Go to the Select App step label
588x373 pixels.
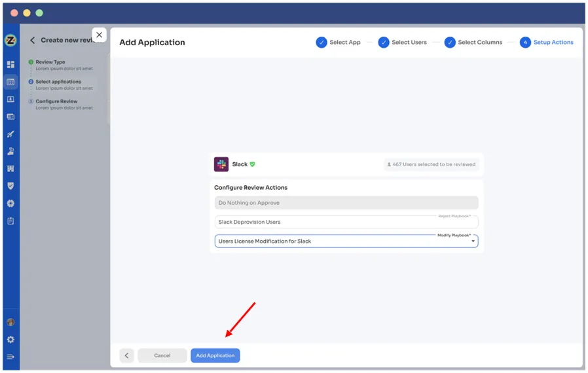pyautogui.click(x=344, y=43)
